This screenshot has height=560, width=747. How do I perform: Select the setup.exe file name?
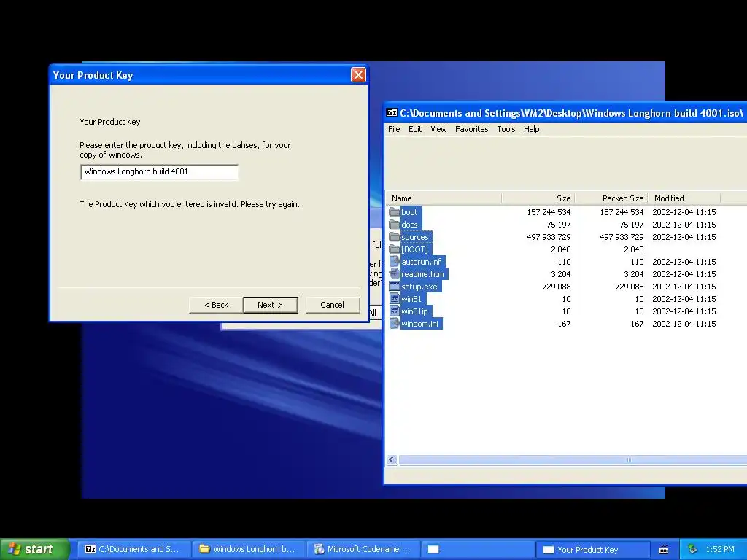pos(419,286)
